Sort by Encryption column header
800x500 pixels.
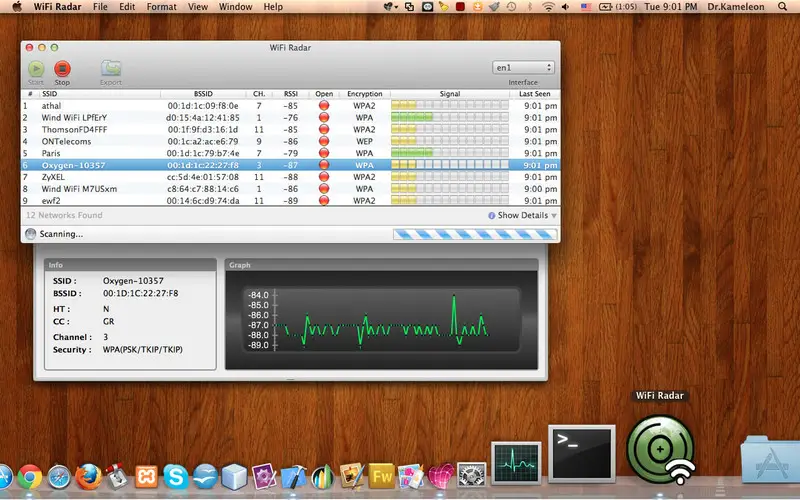[x=364, y=94]
